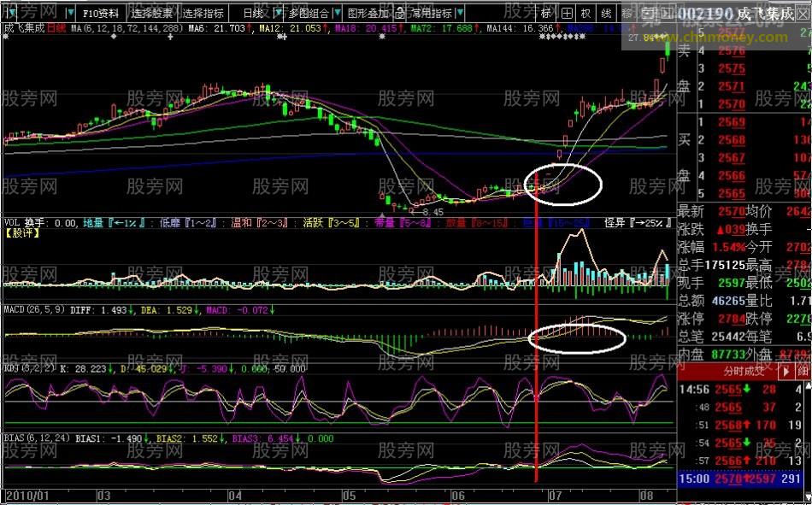Click the 細 detail button
Screen dimensions: 812x505
click(803, 371)
